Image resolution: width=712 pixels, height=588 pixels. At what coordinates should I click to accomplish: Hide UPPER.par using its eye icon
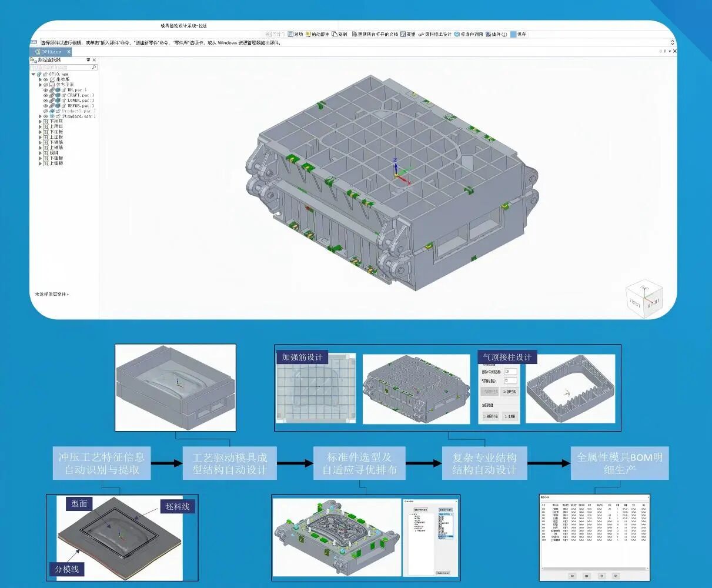coord(45,106)
